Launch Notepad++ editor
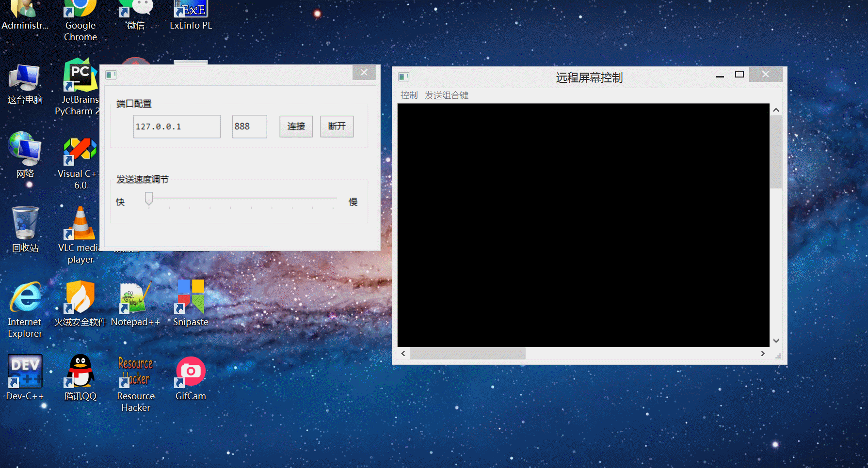868x468 pixels. pyautogui.click(x=135, y=296)
